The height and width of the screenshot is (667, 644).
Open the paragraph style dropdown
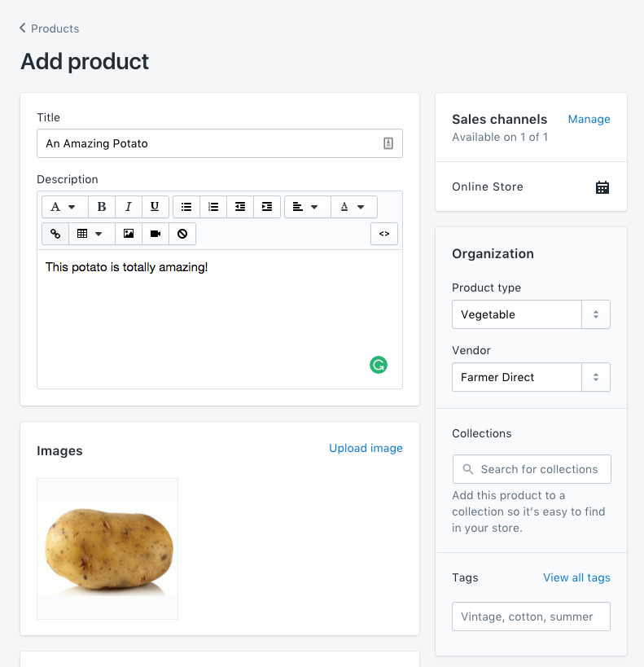pos(64,206)
